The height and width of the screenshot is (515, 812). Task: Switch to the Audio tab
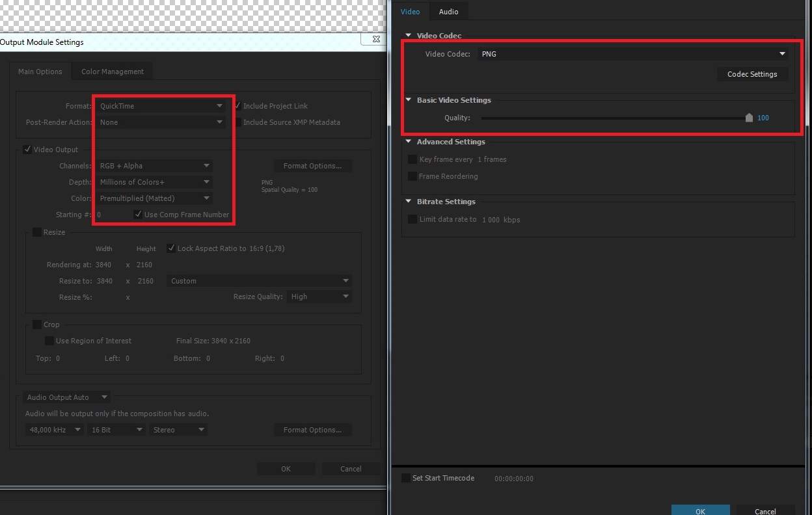[x=448, y=12]
